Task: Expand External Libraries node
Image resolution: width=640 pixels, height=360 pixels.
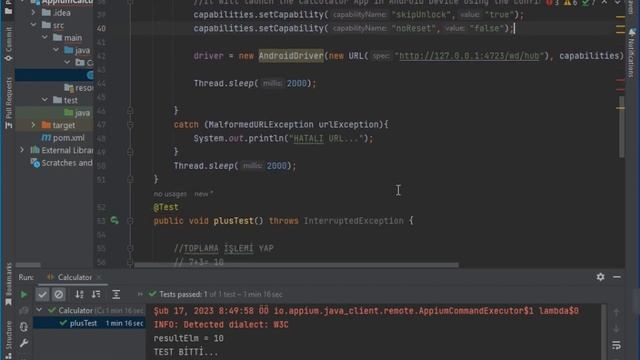Action: [22, 150]
